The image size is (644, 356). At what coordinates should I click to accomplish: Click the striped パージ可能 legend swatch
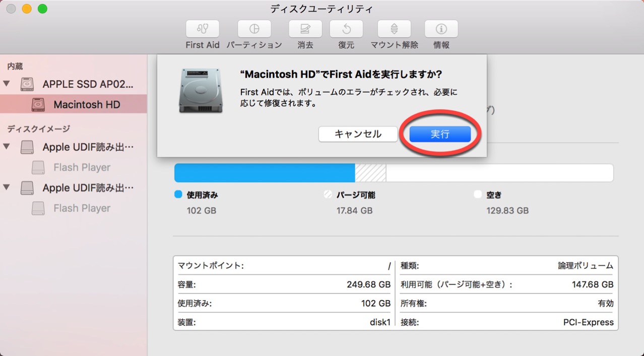point(328,194)
